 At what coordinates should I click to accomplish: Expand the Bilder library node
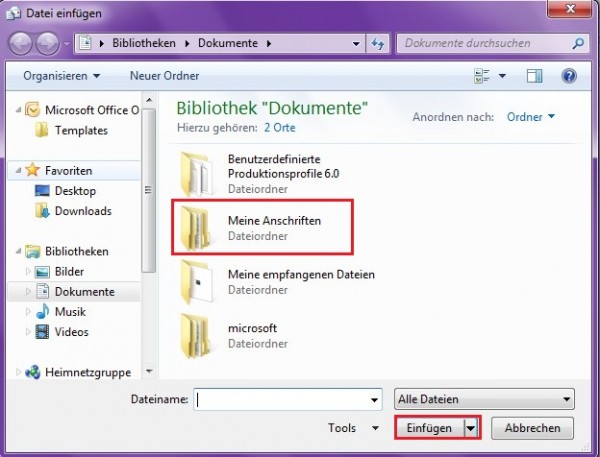point(28,272)
